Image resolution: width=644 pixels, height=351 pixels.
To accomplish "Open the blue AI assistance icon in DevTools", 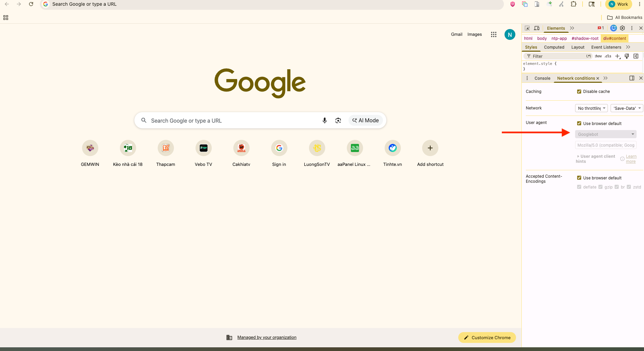I will pos(614,28).
